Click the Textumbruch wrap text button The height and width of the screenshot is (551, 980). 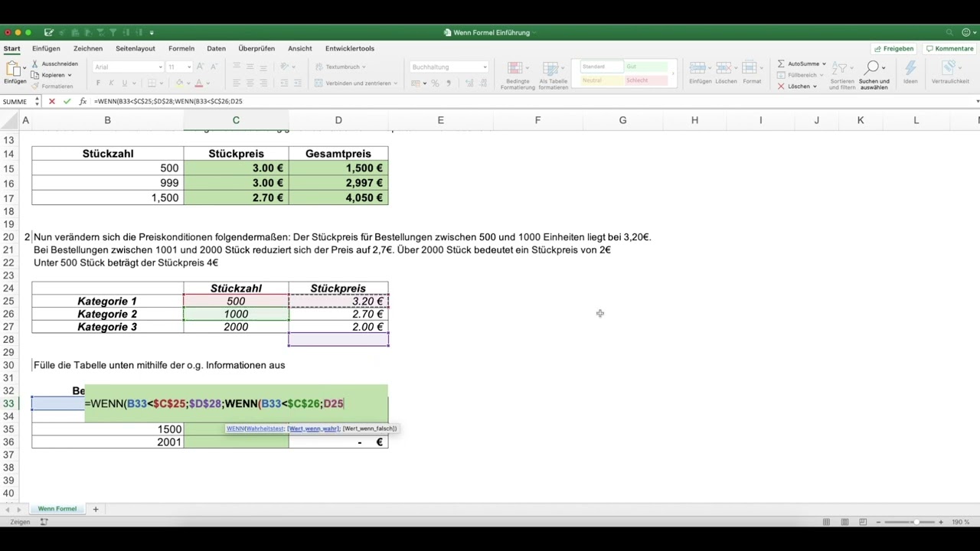[341, 67]
